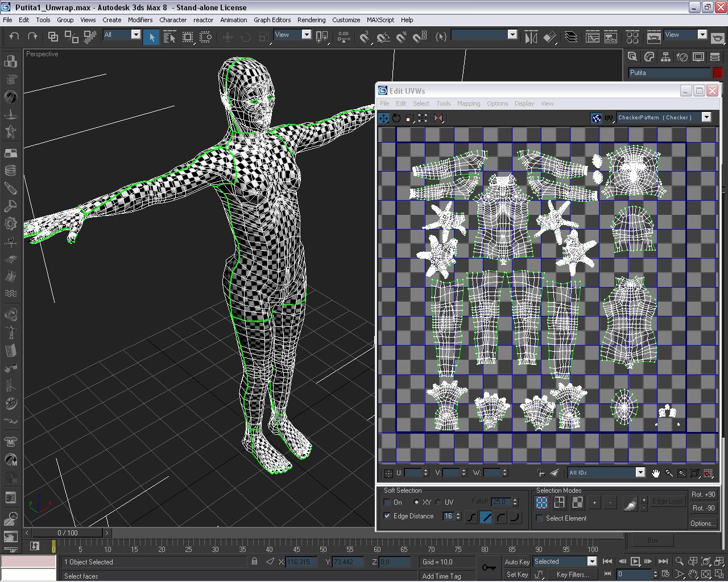Toggle the Auto Key button
This screenshot has height=582, width=728.
(x=517, y=562)
